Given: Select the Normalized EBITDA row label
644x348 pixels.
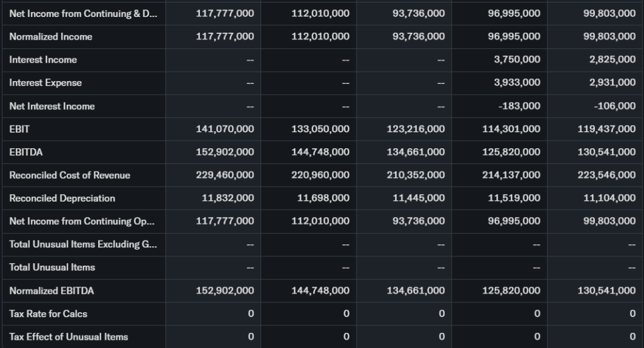Looking at the screenshot, I should 52,291.
